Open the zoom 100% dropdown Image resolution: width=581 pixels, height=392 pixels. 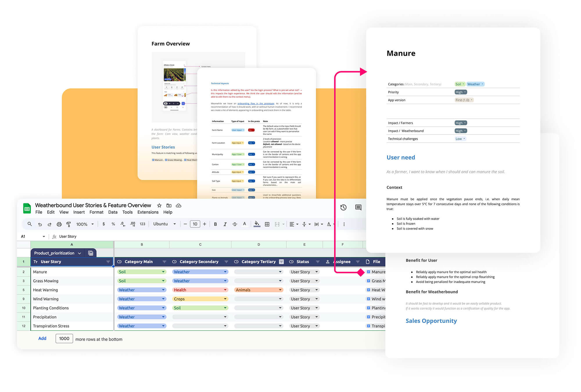point(85,224)
